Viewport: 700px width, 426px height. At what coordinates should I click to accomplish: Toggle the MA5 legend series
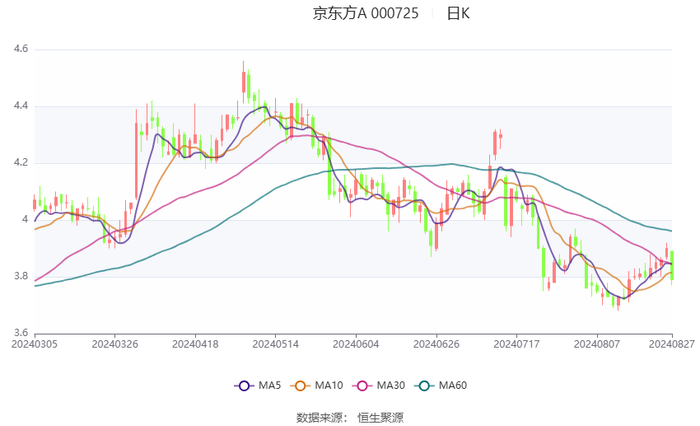[258, 385]
